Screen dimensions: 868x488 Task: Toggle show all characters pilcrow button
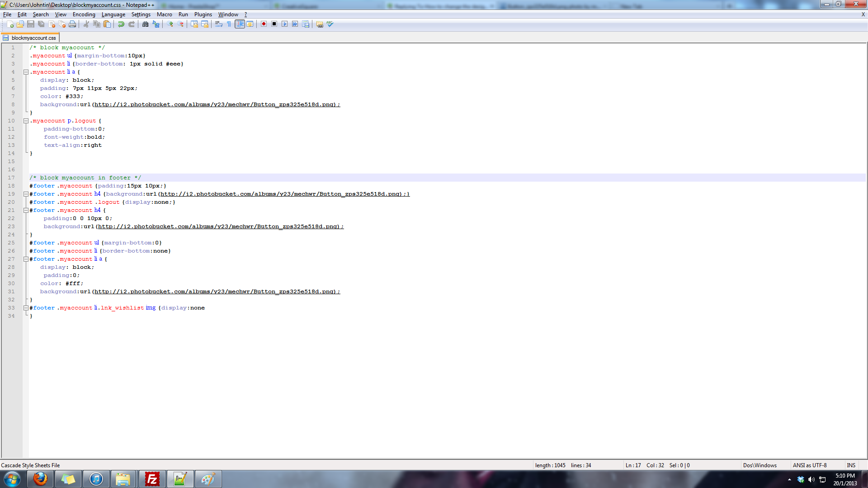(x=229, y=24)
